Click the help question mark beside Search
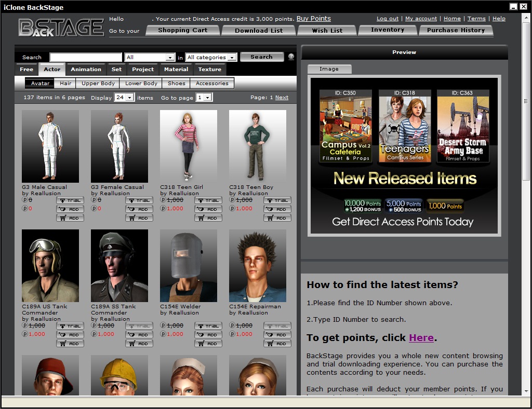 291,57
